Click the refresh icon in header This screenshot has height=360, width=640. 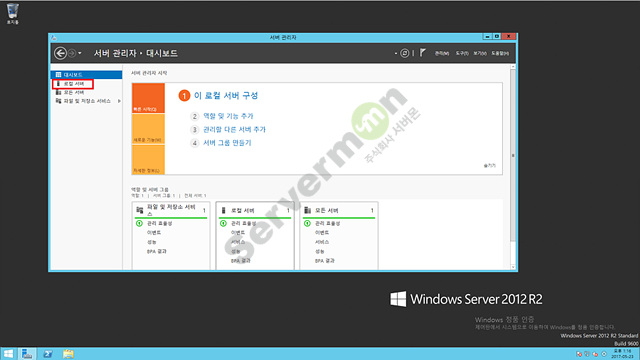(x=404, y=53)
